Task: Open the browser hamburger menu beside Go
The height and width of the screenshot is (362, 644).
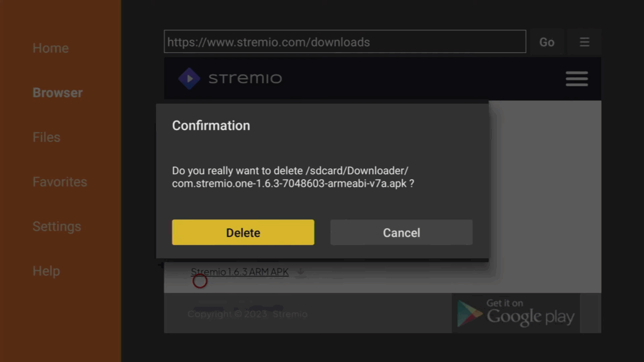Action: (584, 42)
